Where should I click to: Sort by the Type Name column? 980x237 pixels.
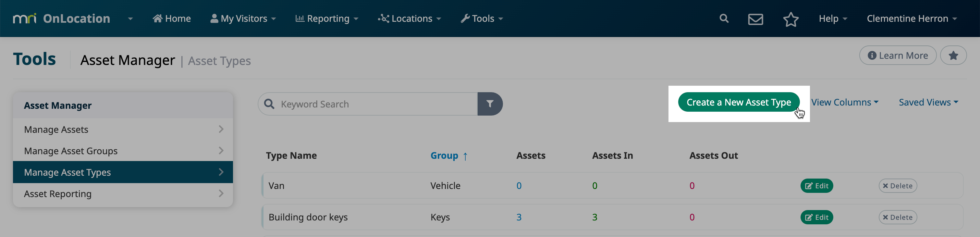click(x=291, y=155)
